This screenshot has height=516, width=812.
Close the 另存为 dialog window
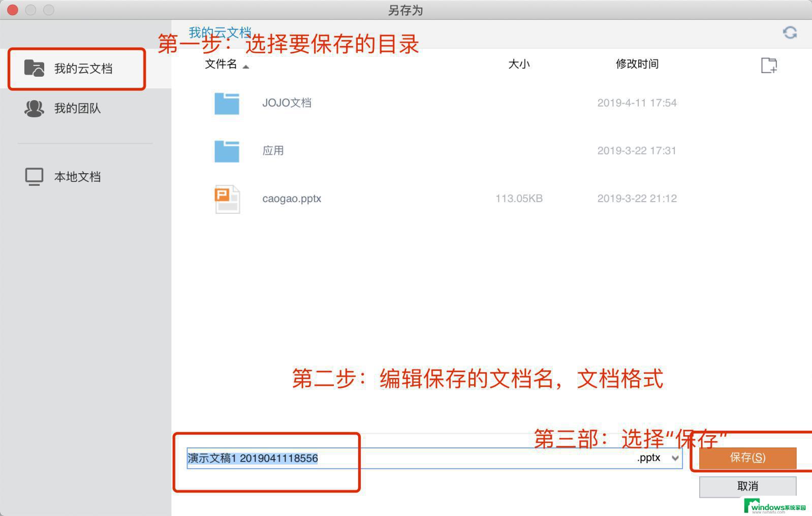(13, 10)
